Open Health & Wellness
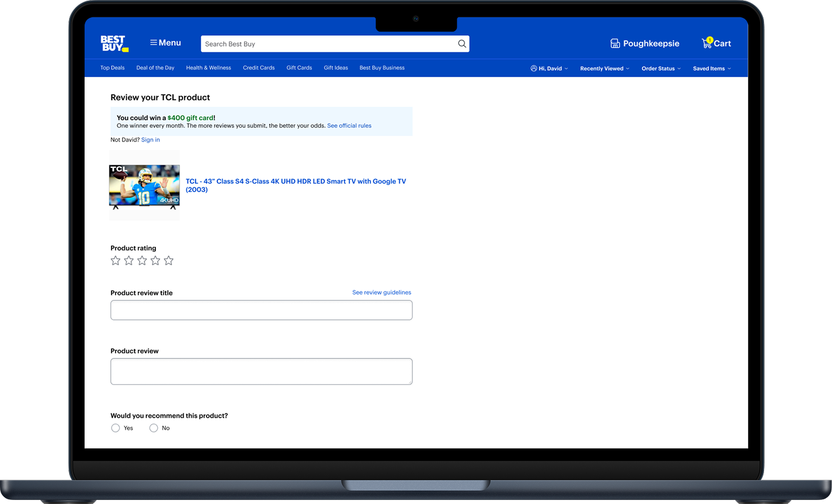The image size is (832, 504). tap(208, 68)
